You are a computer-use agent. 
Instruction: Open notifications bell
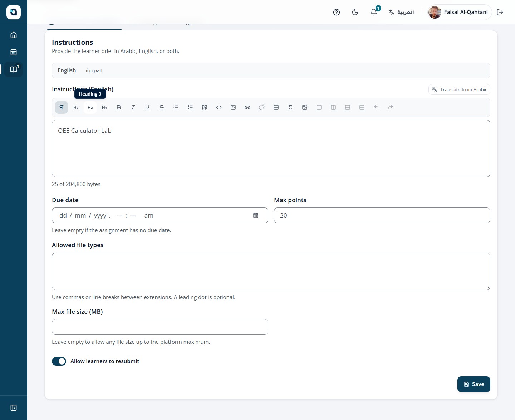click(x=374, y=12)
